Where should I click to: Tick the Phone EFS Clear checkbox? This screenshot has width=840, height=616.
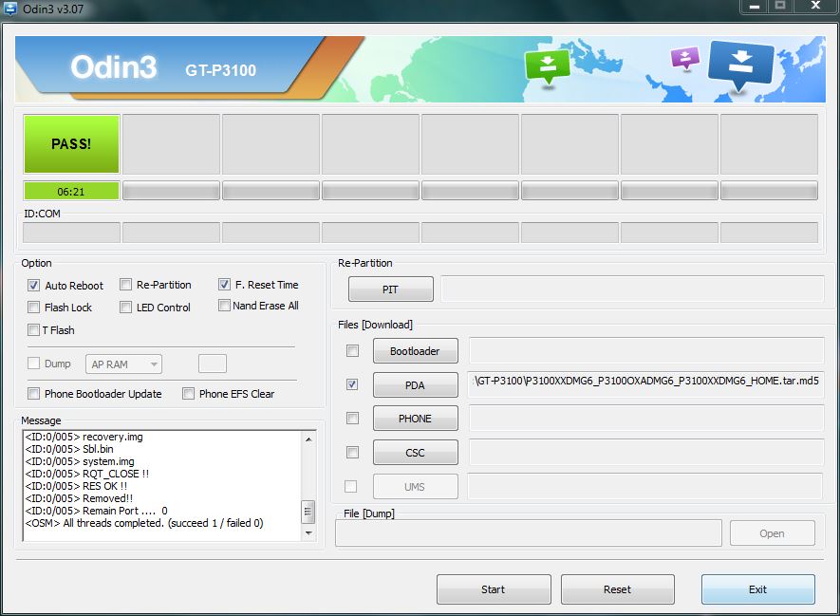188,393
